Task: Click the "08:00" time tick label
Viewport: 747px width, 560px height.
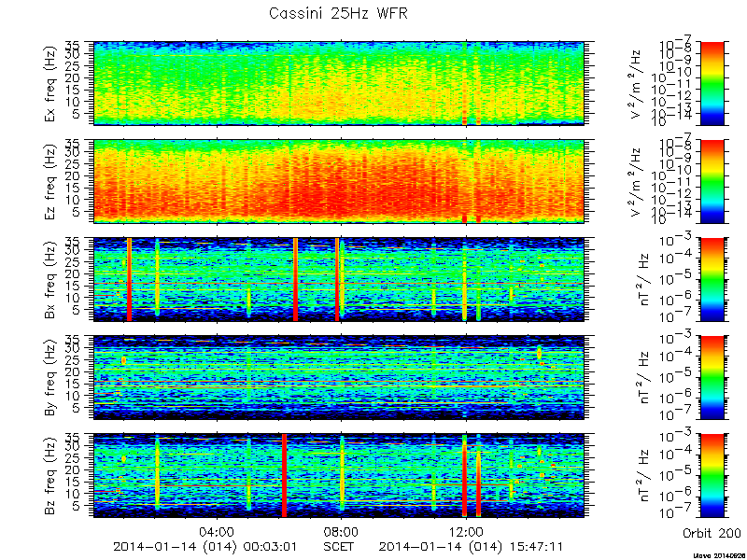Action: (341, 531)
